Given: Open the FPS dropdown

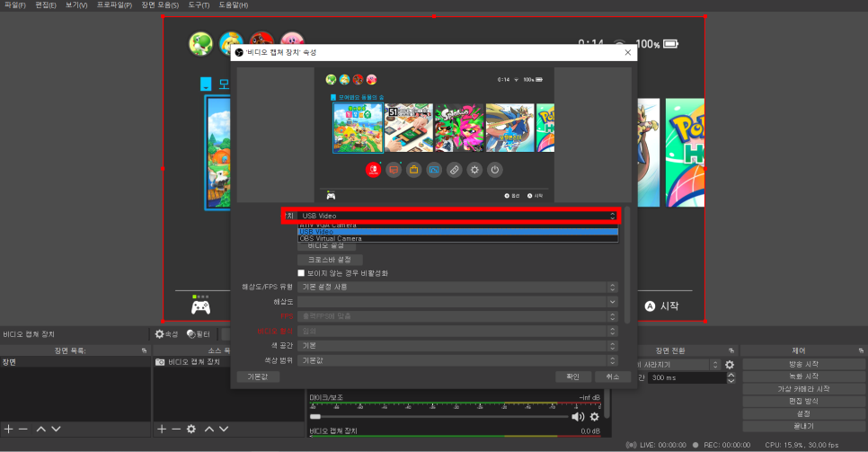Looking at the screenshot, I should (457, 316).
